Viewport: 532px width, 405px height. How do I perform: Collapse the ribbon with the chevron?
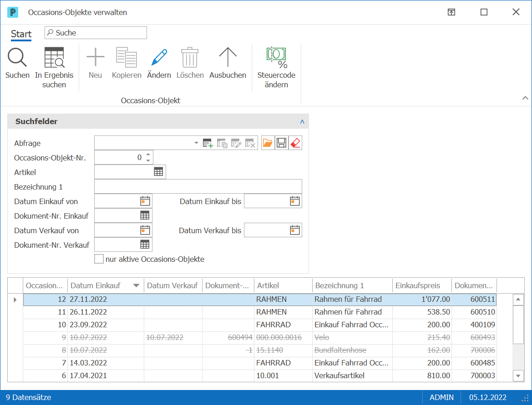coord(525,98)
